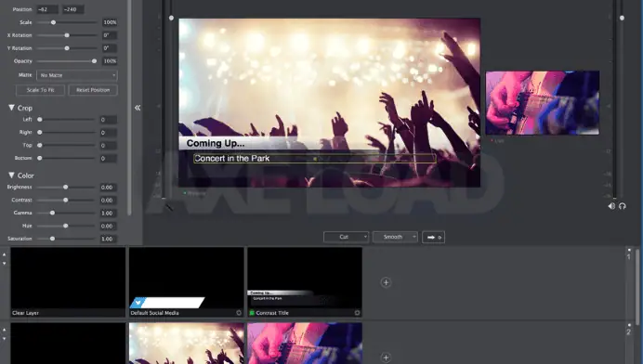Add a new shot to layer 1
This screenshot has width=643, height=364.
386,282
